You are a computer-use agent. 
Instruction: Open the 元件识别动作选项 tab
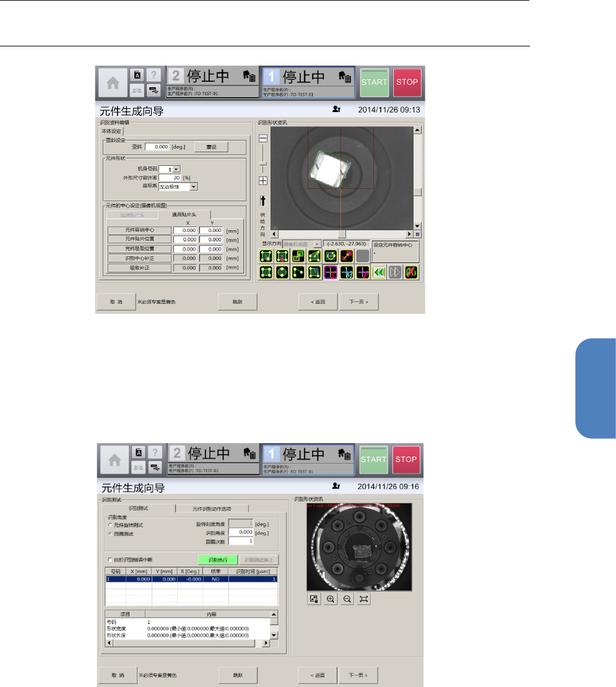(x=212, y=509)
